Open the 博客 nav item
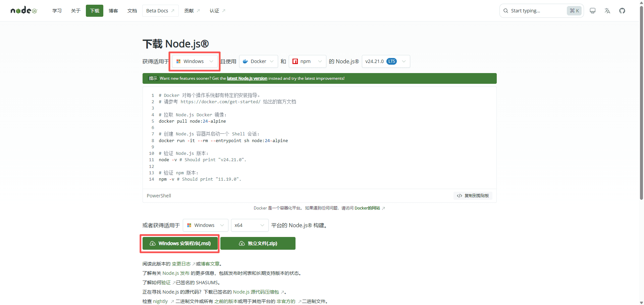This screenshot has width=644, height=305. coord(113,11)
